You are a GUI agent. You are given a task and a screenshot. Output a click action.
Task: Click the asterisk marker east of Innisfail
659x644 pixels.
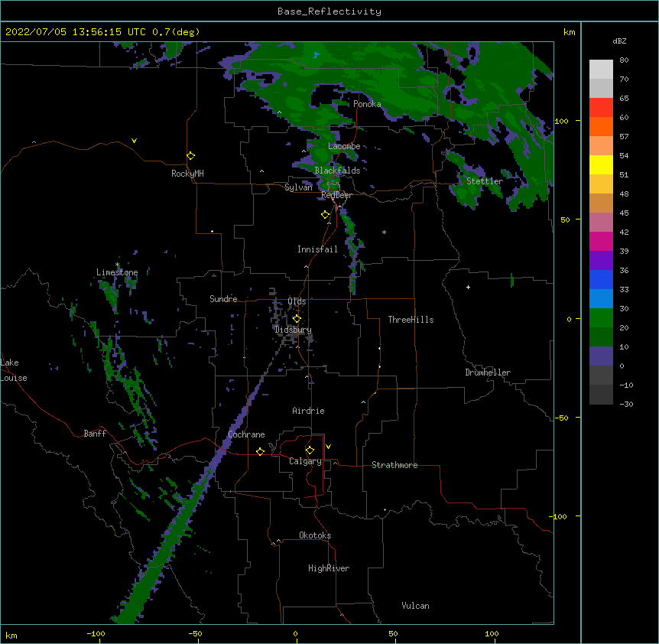[x=384, y=232]
